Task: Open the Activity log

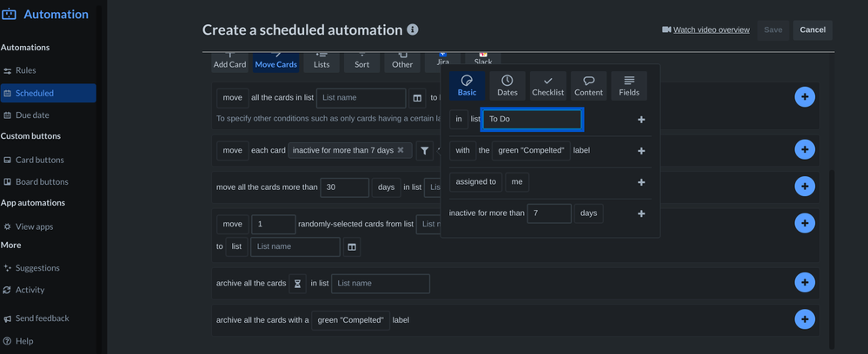Action: pos(48,290)
